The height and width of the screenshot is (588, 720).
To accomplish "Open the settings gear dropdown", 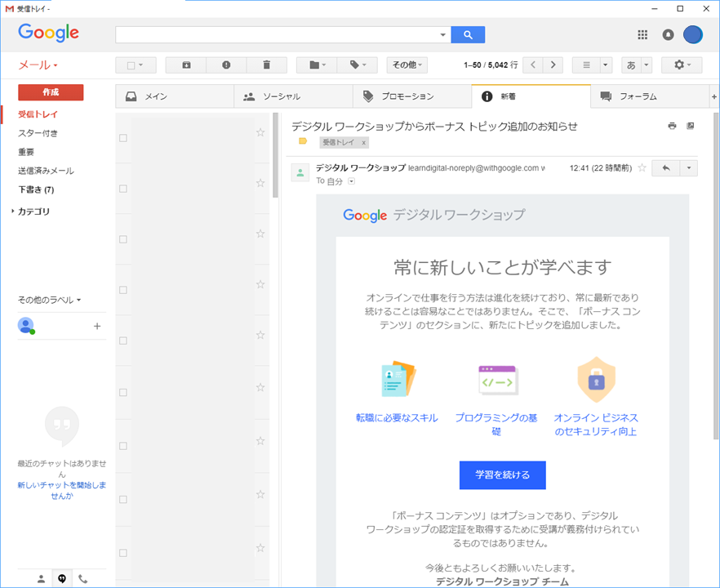I will point(682,65).
